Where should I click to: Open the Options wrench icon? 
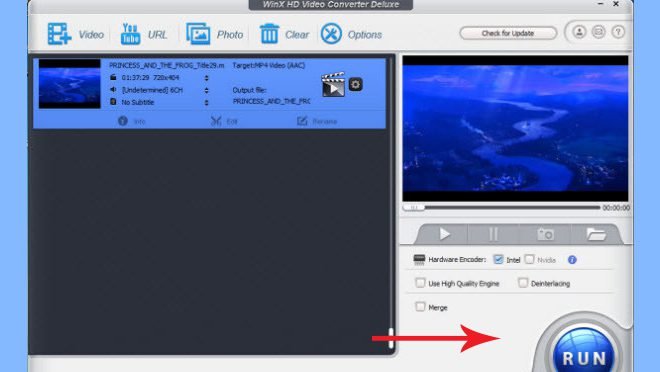coord(331,34)
